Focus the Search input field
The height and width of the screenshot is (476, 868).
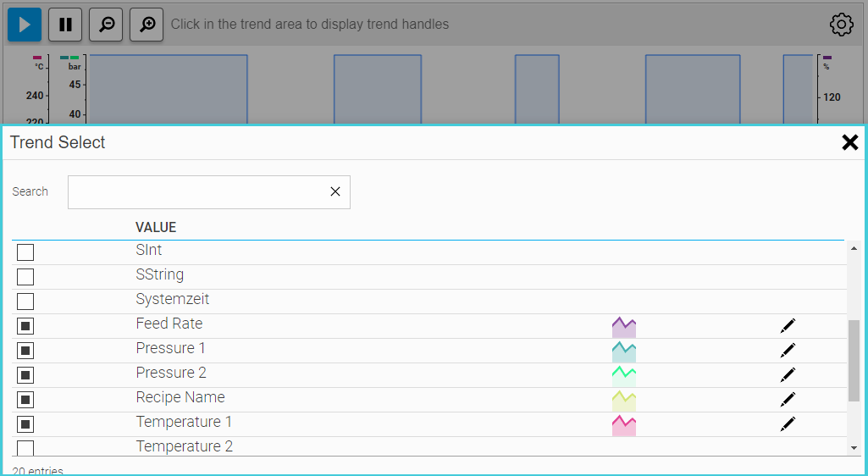coord(196,192)
